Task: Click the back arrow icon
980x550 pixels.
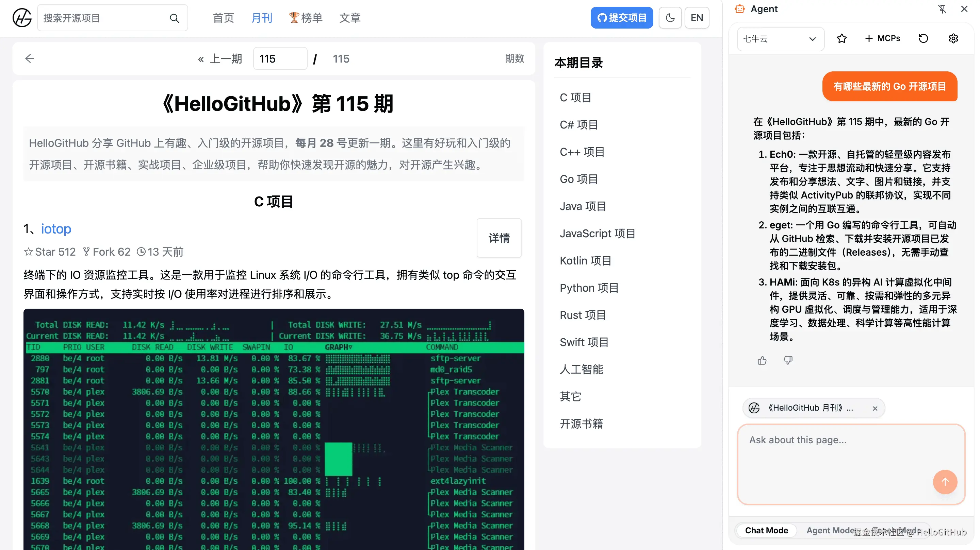Action: point(30,58)
